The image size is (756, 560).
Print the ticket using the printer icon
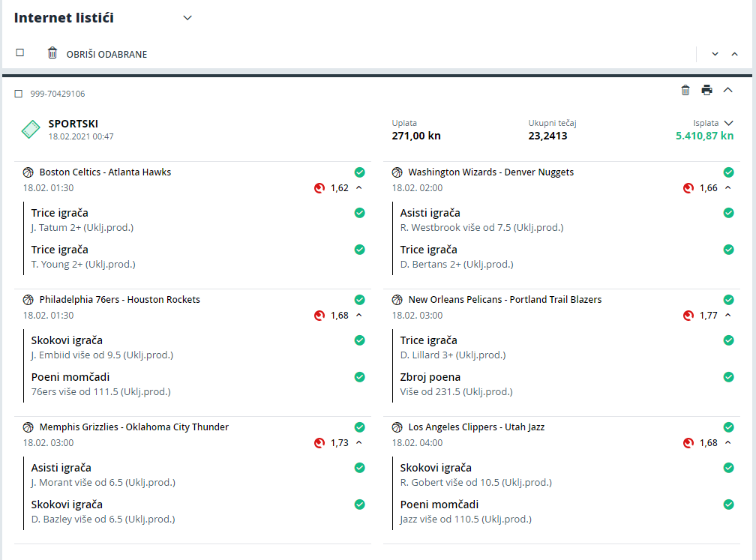[706, 90]
